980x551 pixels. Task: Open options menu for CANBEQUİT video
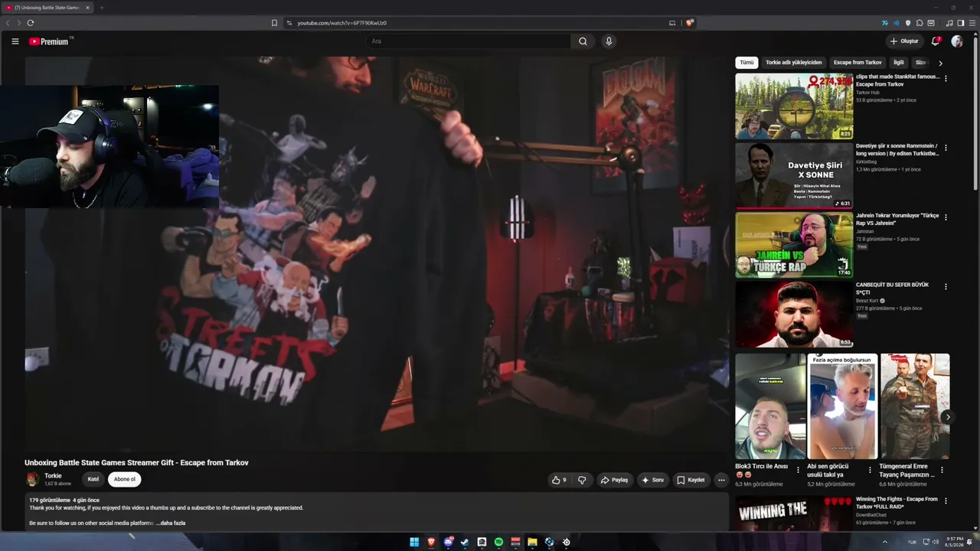click(x=946, y=287)
